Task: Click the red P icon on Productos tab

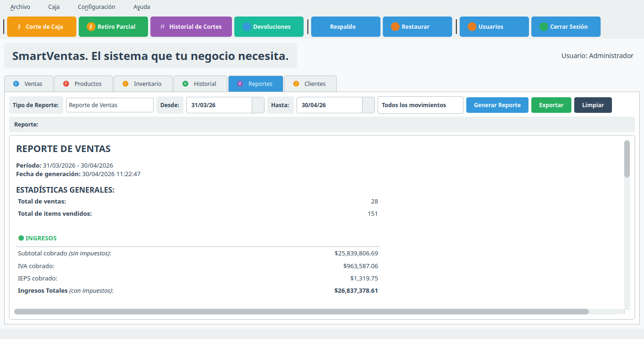Action: click(66, 84)
